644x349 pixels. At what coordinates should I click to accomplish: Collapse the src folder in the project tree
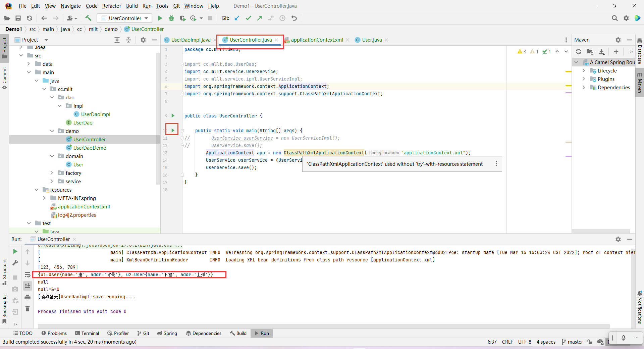coord(21,55)
